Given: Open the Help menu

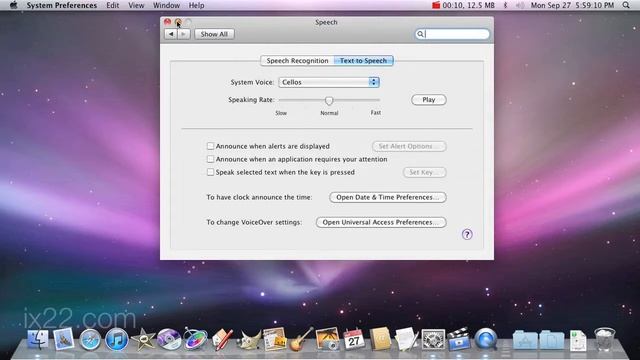Looking at the screenshot, I should pyautogui.click(x=196, y=5).
